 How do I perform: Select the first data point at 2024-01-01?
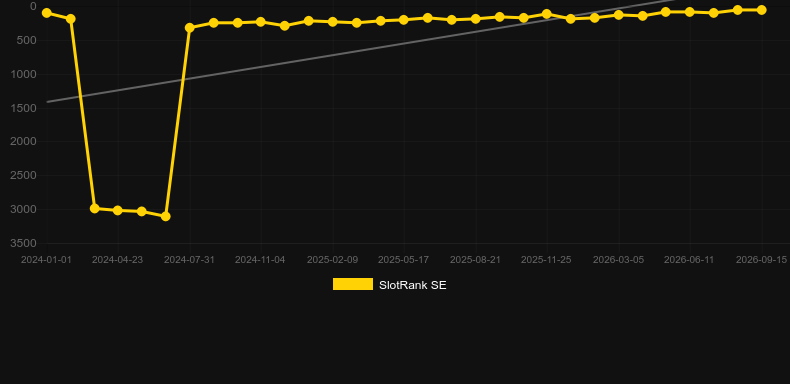(x=47, y=13)
